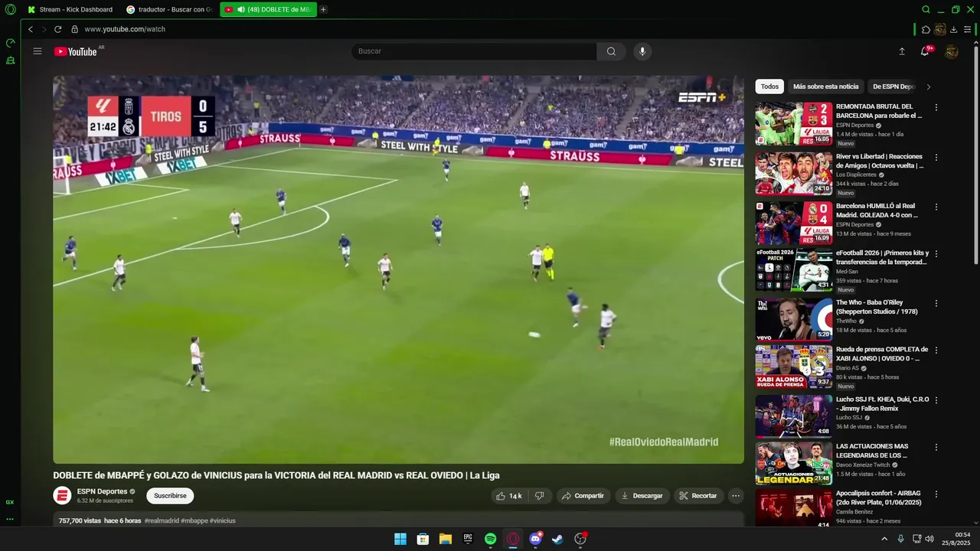This screenshot has width=980, height=551.
Task: Focus the YouTube Buscar search field
Action: click(x=474, y=51)
